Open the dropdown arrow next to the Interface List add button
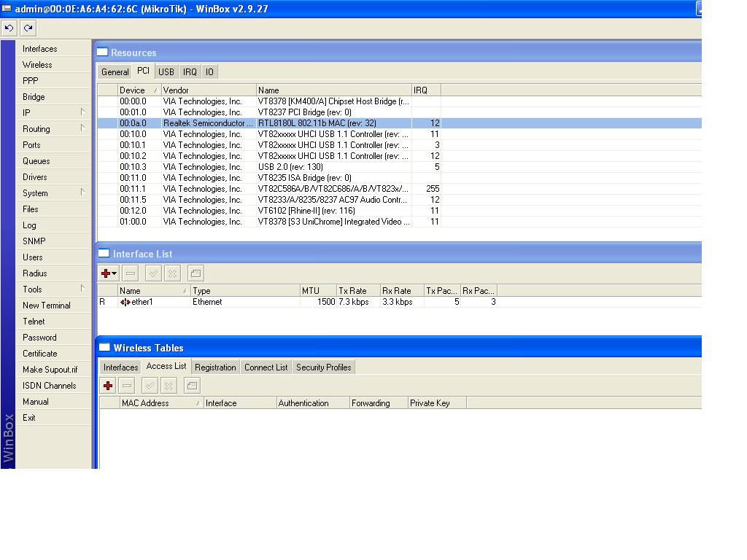Screen dimensions: 747x560 [x=115, y=273]
